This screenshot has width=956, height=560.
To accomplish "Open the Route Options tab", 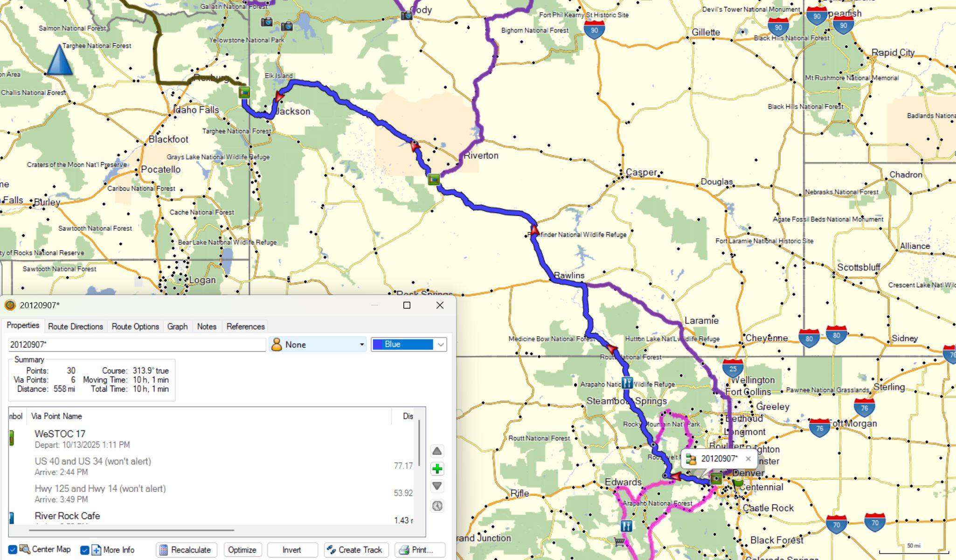I will pos(135,326).
